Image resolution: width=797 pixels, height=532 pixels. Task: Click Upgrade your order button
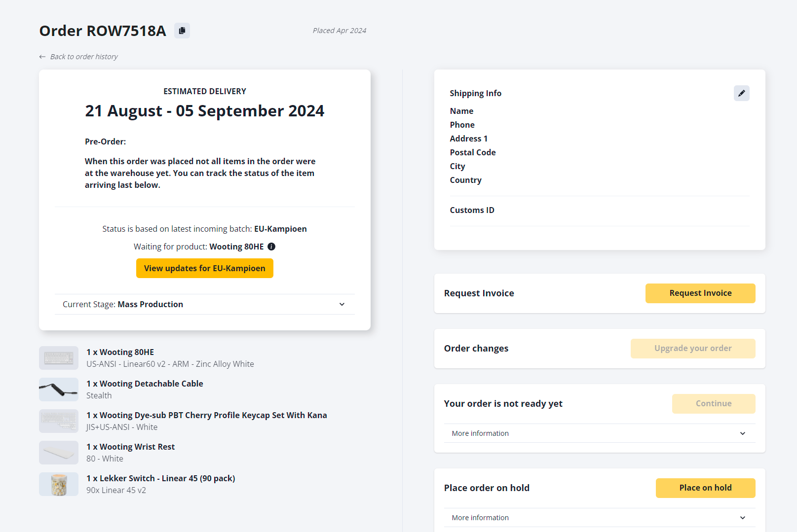click(692, 349)
